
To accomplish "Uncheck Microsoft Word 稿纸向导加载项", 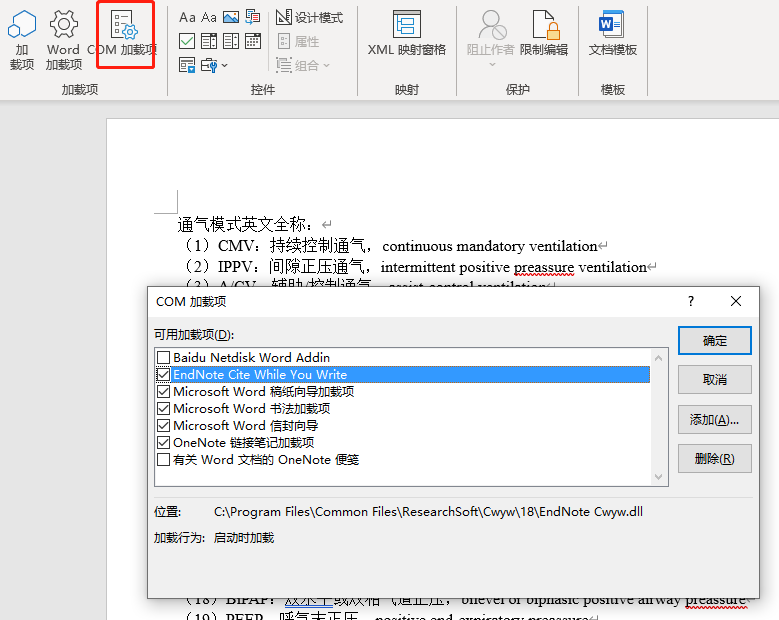I will [163, 391].
